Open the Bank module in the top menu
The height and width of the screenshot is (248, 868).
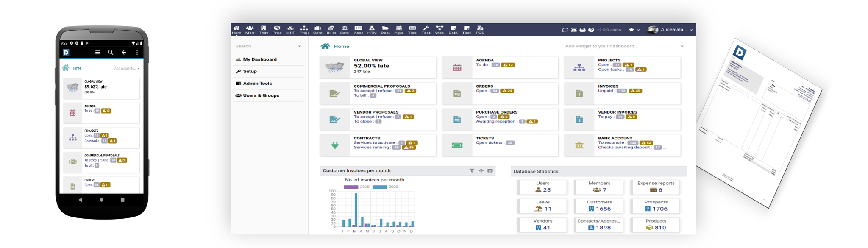tap(345, 29)
